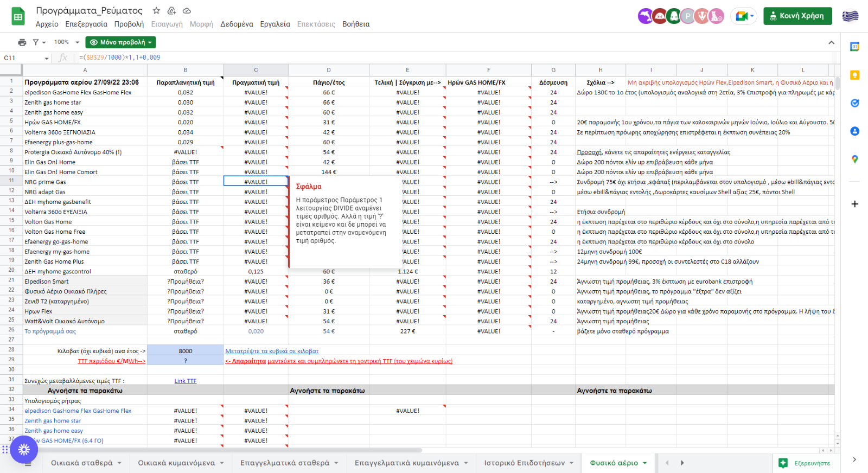Select cell NRG prime Gas

[x=85, y=182]
